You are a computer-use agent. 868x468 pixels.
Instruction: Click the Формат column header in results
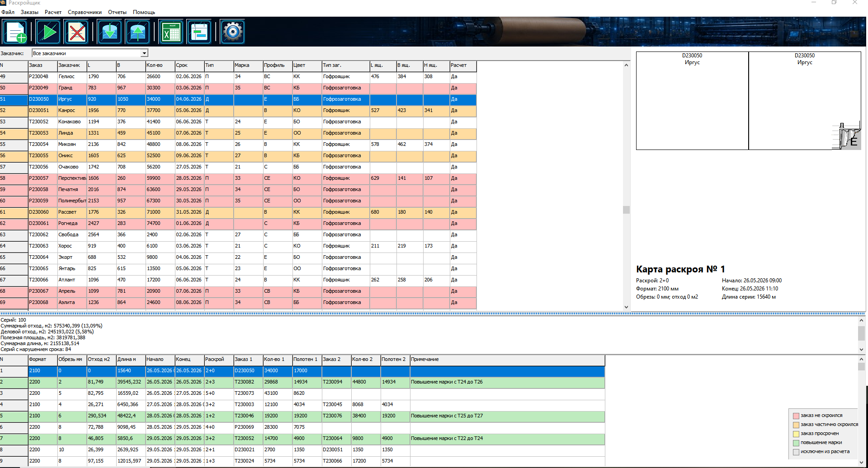[x=42, y=360]
